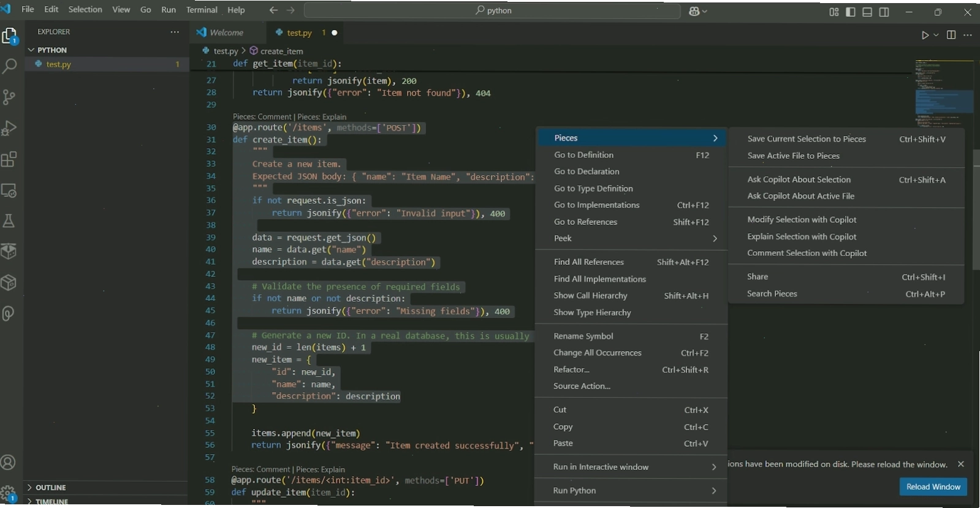Open the Accounts profile icon
The height and width of the screenshot is (508, 980).
tap(9, 463)
